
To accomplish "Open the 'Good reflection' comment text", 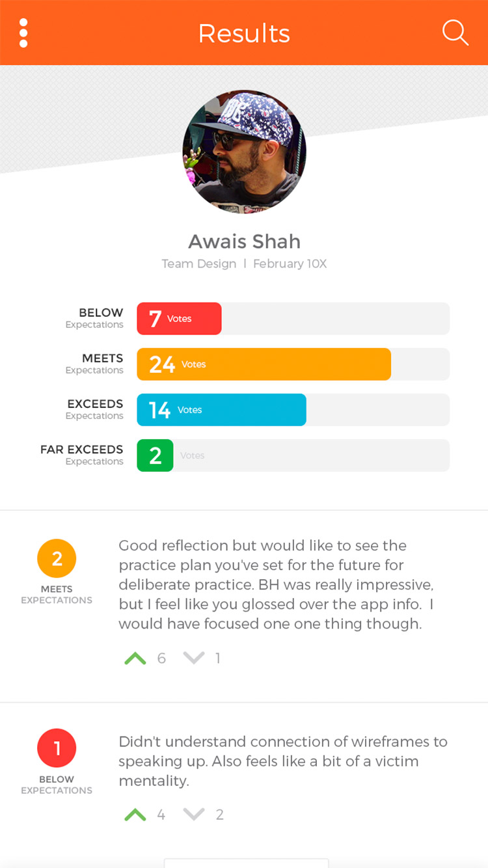I will (x=276, y=584).
